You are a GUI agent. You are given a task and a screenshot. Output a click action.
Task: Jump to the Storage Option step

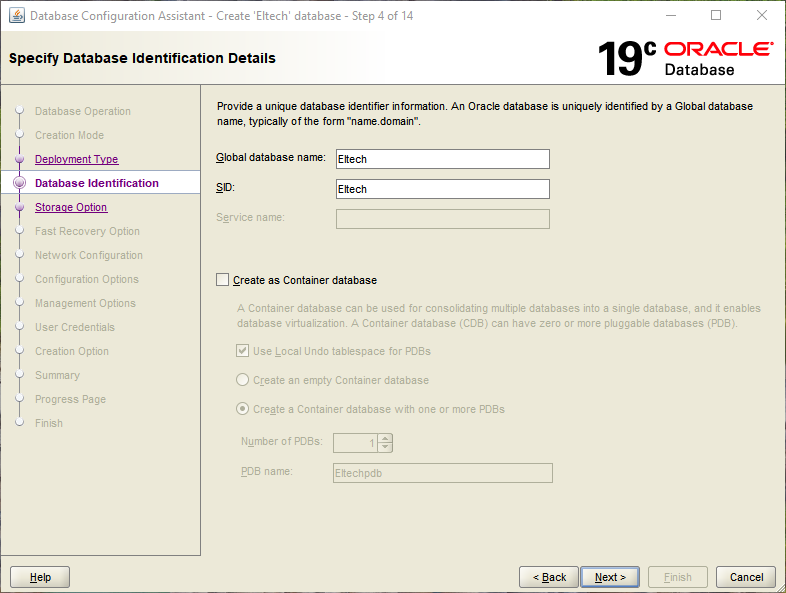click(x=71, y=208)
